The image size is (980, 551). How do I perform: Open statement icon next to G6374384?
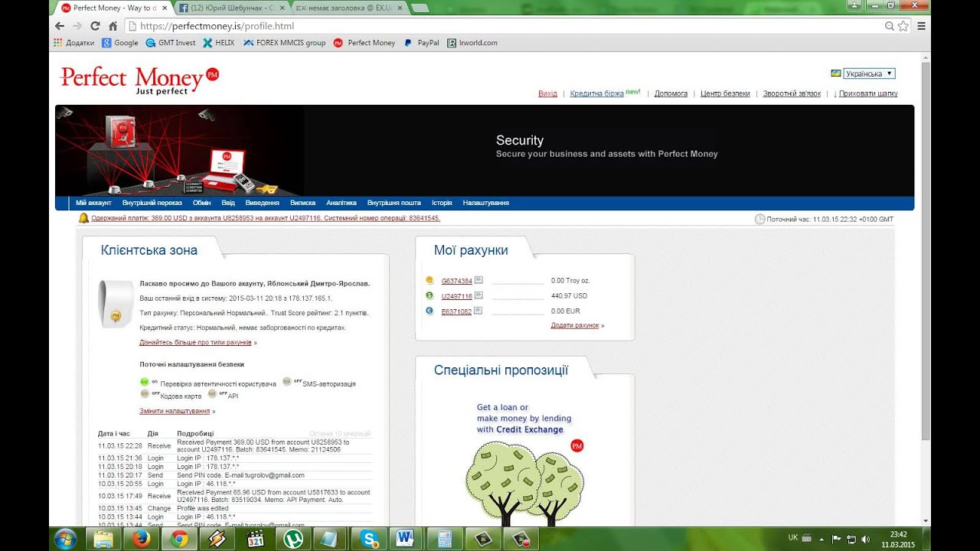[479, 280]
